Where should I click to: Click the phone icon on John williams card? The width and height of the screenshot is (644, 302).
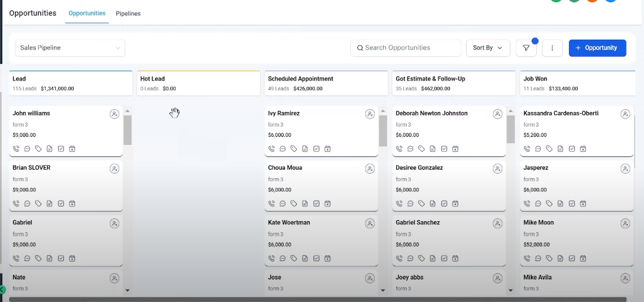(x=16, y=149)
